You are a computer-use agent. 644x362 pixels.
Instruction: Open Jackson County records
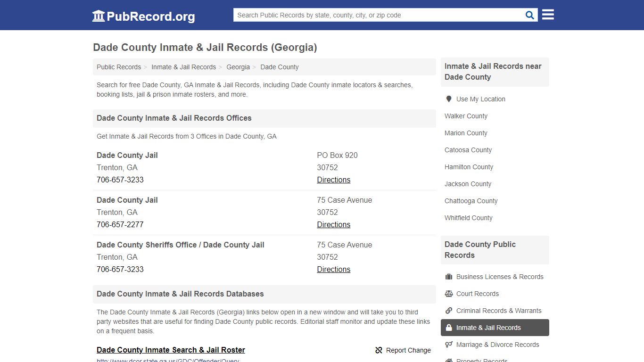click(x=468, y=184)
